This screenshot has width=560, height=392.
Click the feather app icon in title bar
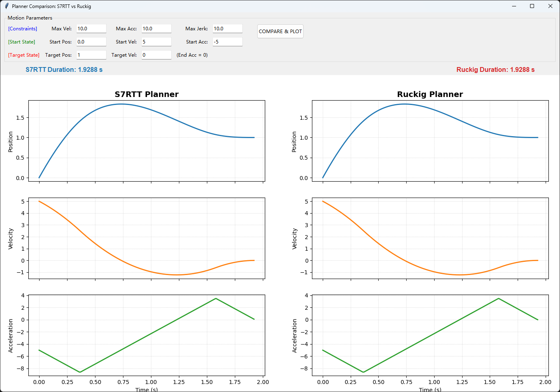click(6, 6)
